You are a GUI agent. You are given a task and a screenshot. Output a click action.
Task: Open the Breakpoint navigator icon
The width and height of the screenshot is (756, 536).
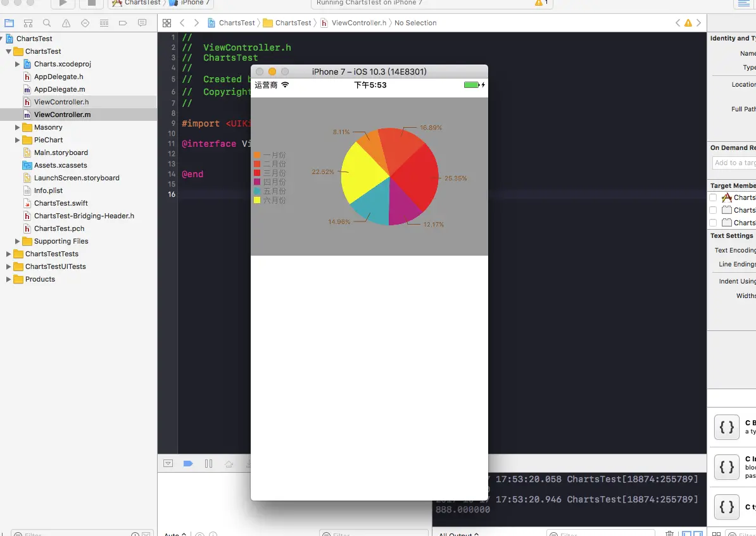tap(123, 23)
